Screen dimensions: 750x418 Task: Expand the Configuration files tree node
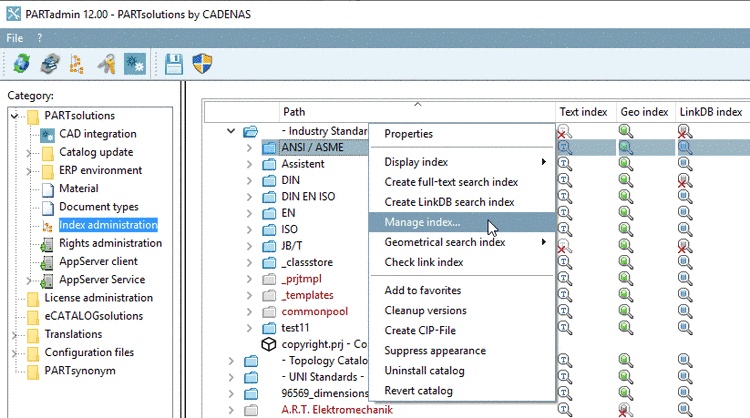14,353
